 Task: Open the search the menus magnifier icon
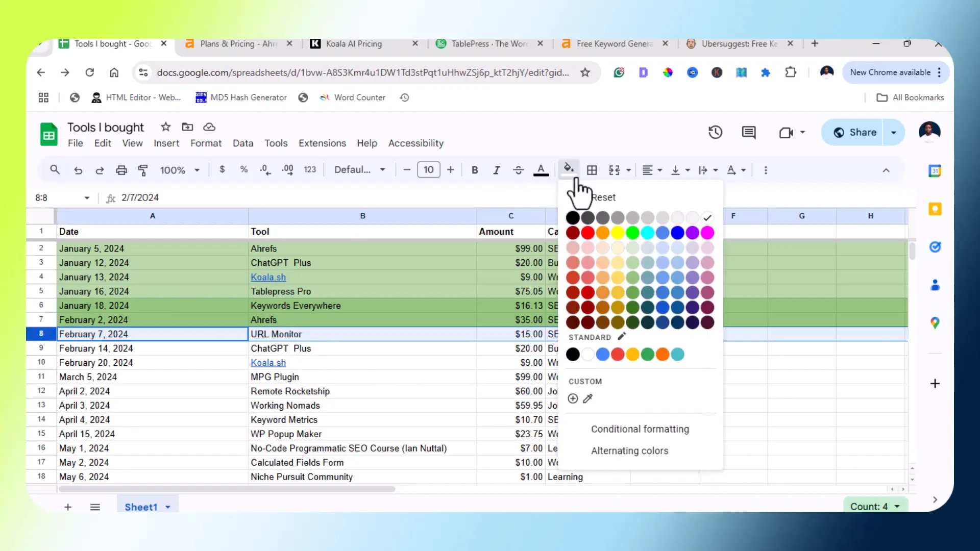click(x=55, y=170)
